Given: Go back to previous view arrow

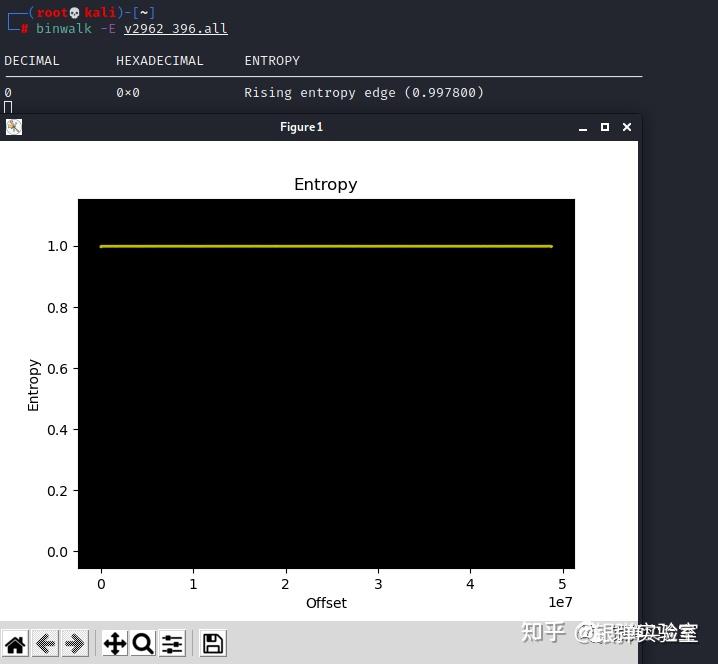Looking at the screenshot, I should 45,644.
